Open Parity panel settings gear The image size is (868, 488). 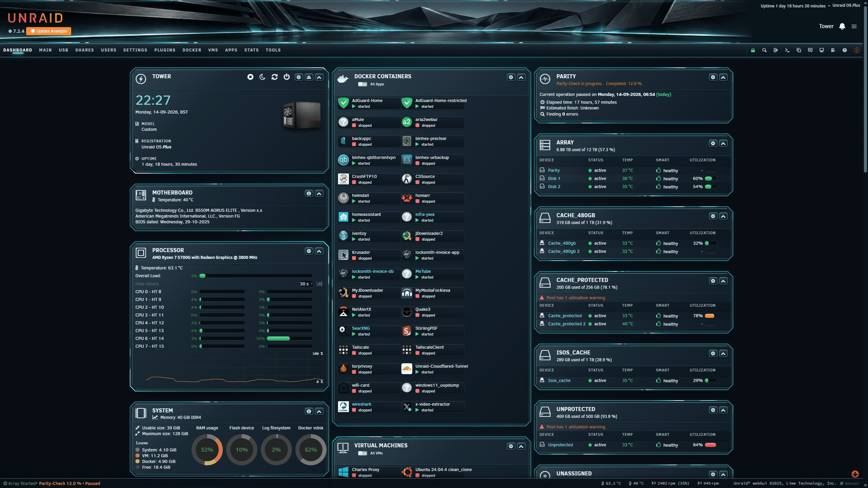(713, 77)
